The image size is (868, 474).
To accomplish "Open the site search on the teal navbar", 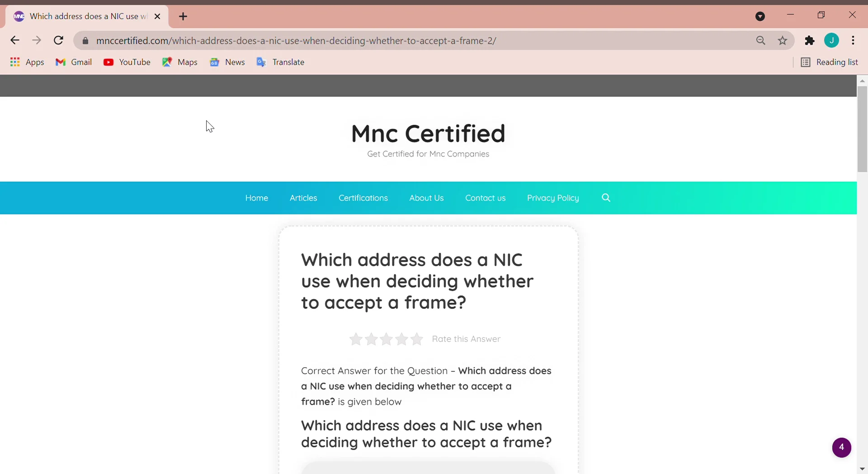I will click(606, 198).
